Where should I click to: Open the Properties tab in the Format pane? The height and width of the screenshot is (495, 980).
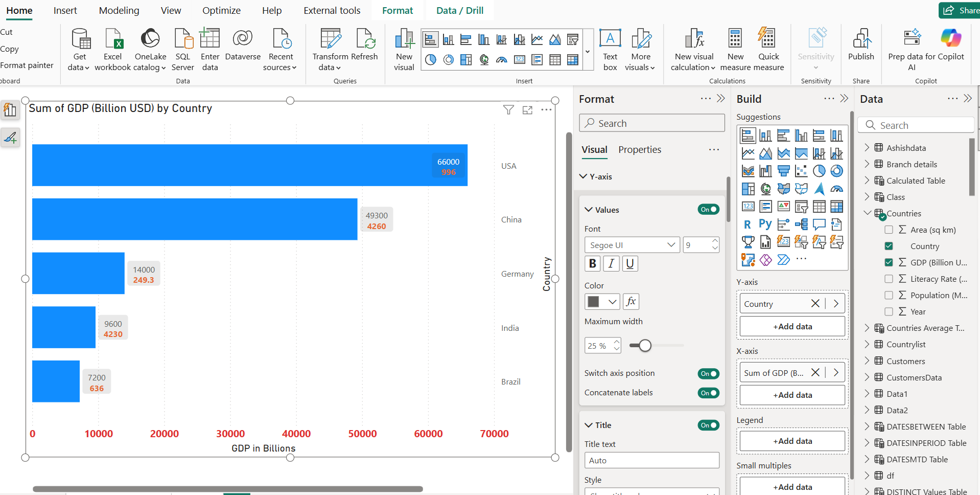coord(639,149)
